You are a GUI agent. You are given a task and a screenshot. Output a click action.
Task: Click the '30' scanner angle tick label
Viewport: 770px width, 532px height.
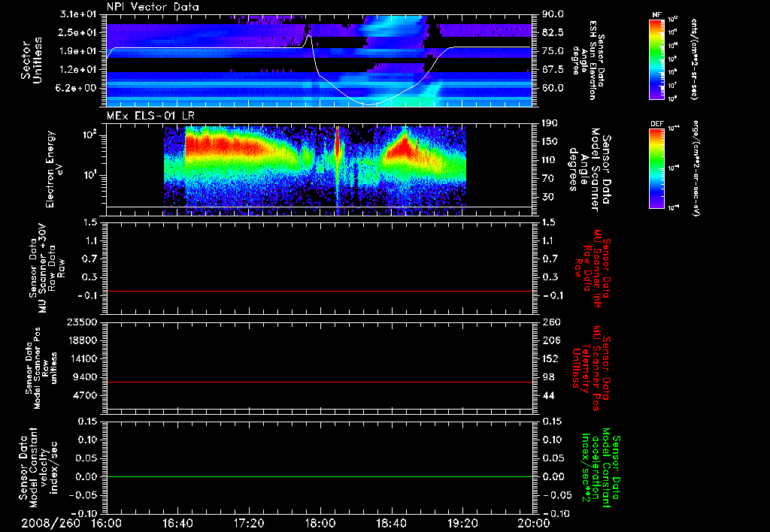[x=547, y=198]
